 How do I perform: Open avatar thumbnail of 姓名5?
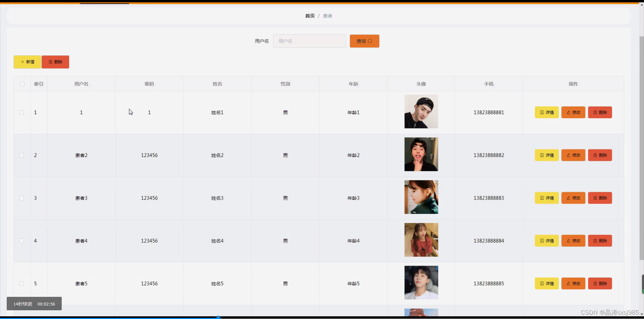point(421,283)
